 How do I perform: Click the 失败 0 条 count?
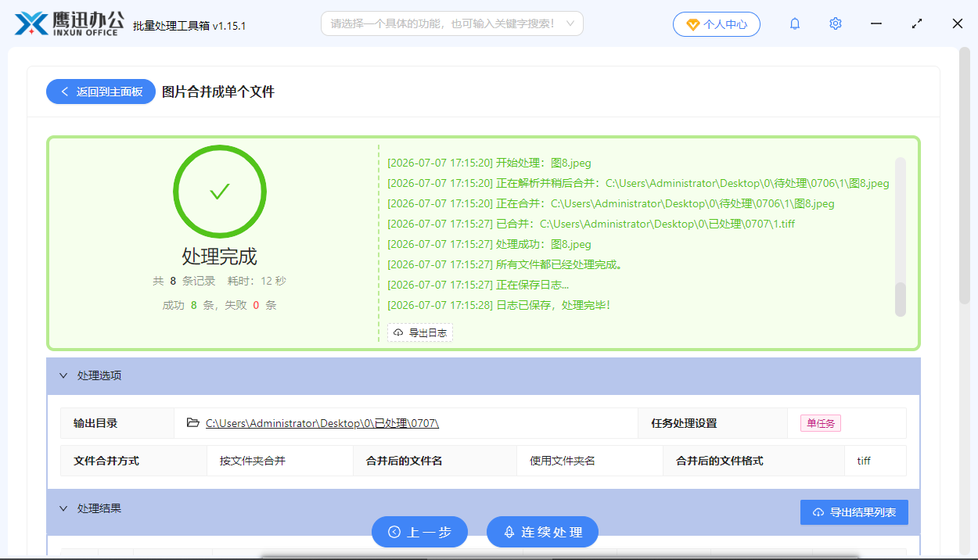coord(251,305)
